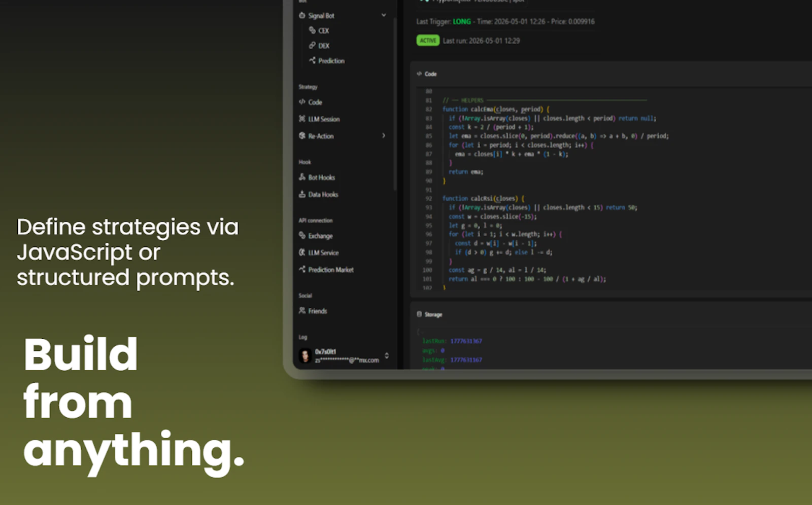
Task: Click the Exchange icon
Action: tap(302, 235)
